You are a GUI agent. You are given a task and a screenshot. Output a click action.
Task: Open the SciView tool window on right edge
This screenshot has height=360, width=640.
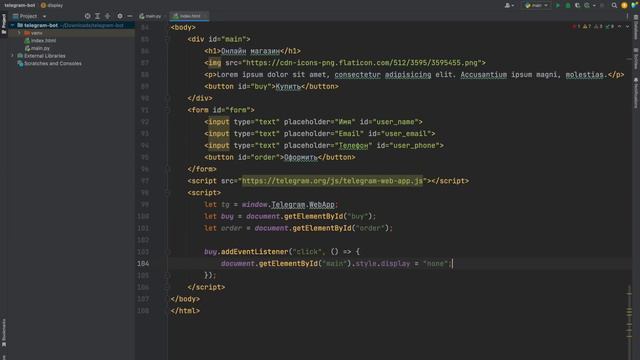636,59
